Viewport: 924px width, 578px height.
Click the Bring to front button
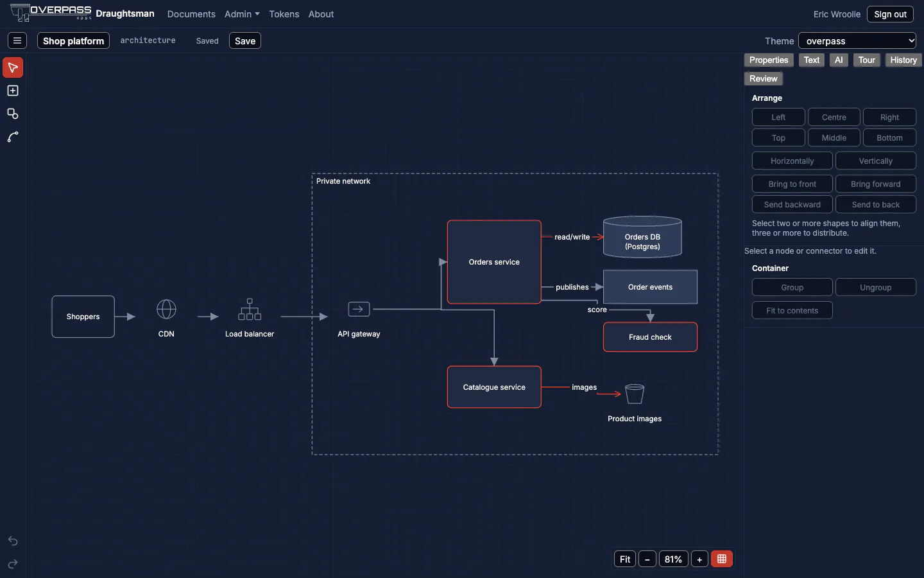coord(792,184)
